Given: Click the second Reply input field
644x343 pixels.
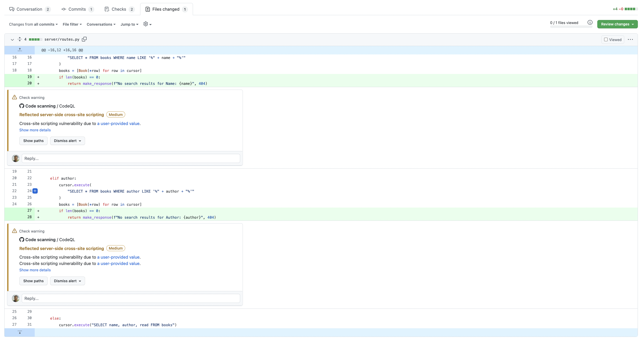Looking at the screenshot, I should [x=131, y=298].
